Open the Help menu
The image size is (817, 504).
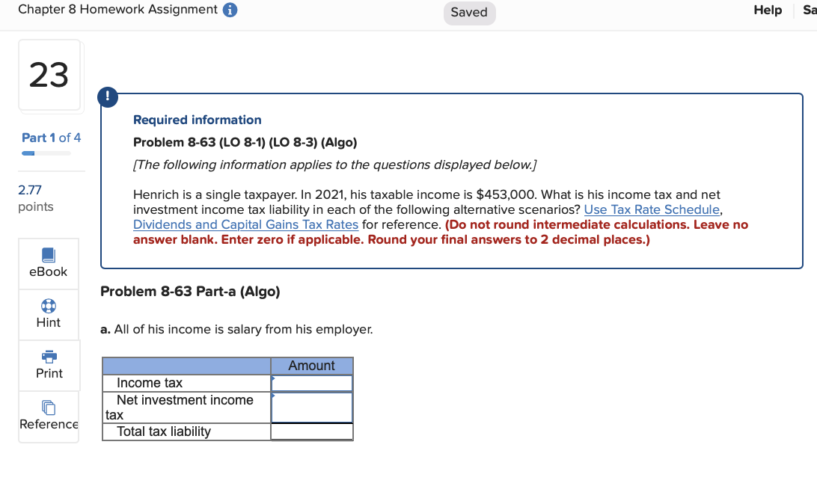click(x=767, y=10)
